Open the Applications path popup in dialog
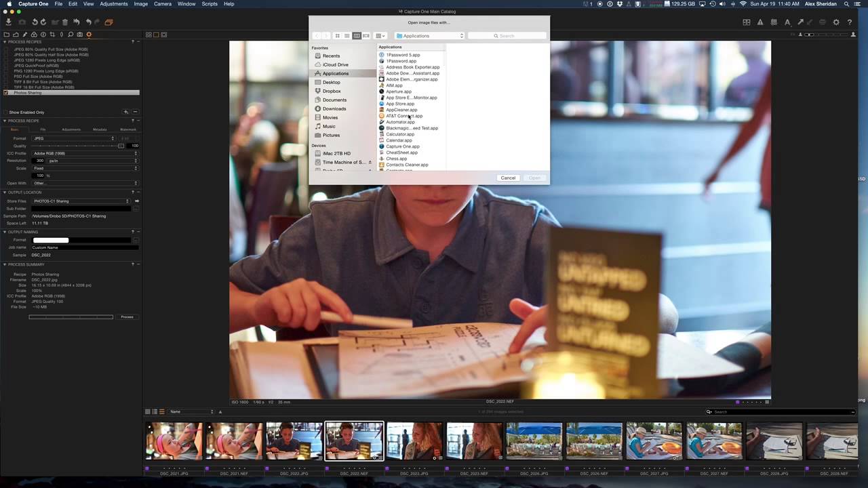868x488 pixels. 430,36
